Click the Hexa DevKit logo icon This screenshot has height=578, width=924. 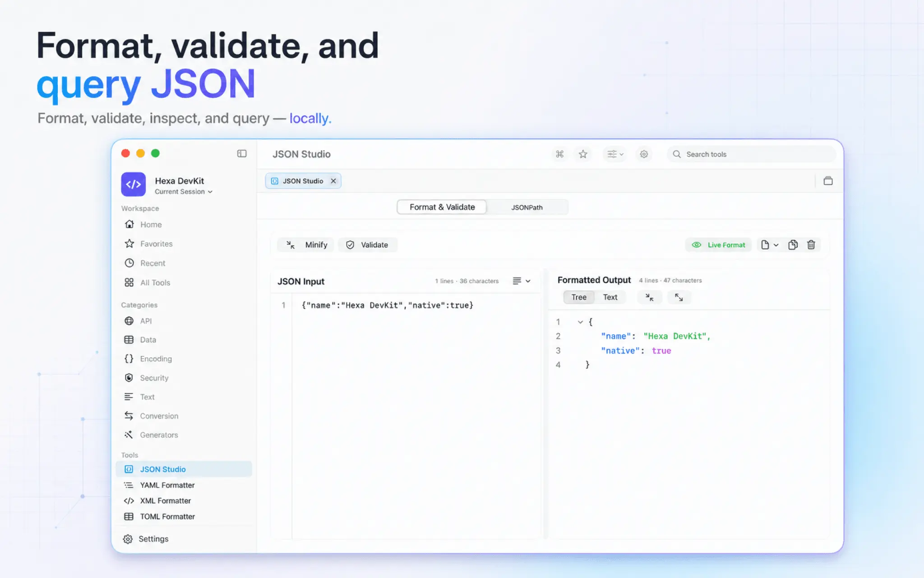133,184
